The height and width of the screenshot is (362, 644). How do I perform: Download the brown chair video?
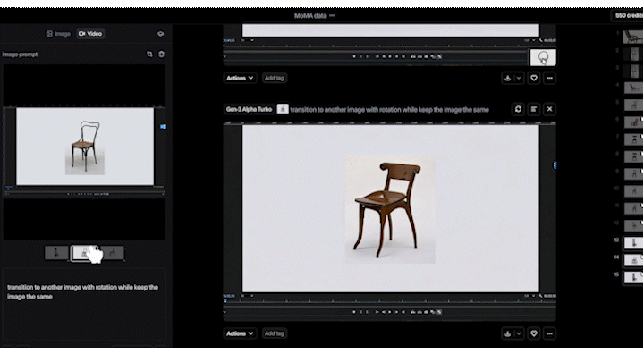[x=508, y=333]
